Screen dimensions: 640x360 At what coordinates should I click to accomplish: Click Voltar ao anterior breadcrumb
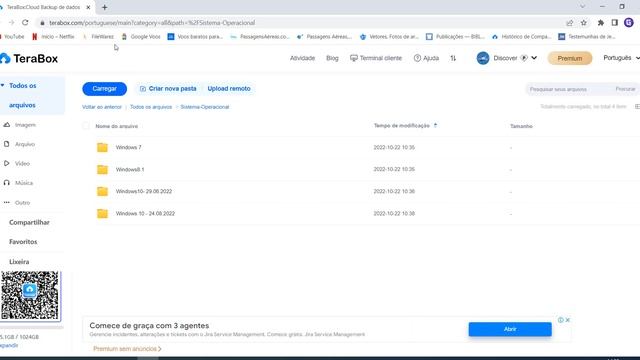[x=102, y=107]
